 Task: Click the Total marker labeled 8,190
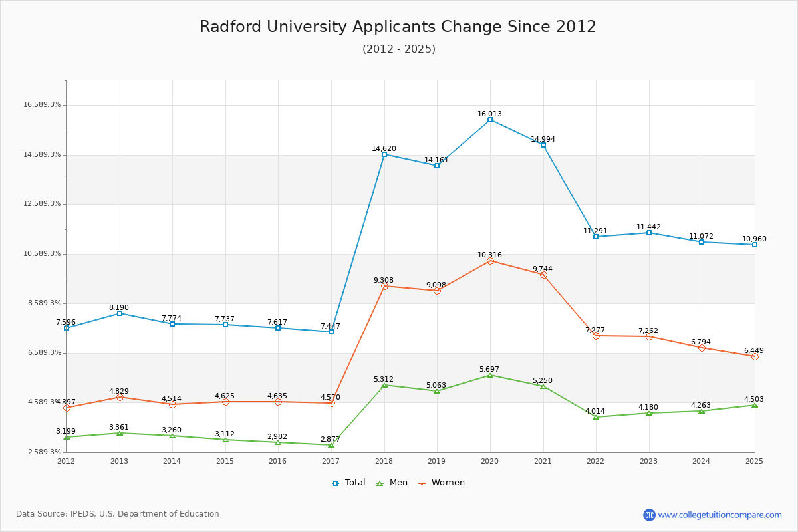click(x=120, y=313)
